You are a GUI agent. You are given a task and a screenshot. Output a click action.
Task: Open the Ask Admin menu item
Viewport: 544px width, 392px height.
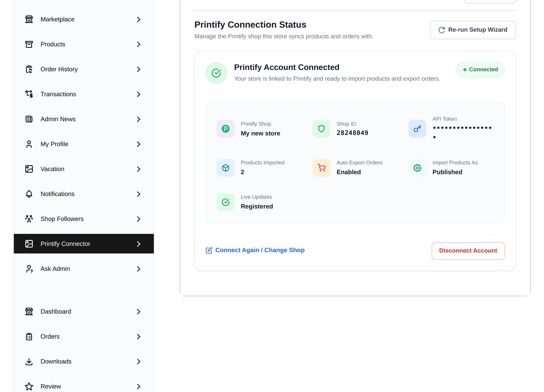tap(84, 269)
